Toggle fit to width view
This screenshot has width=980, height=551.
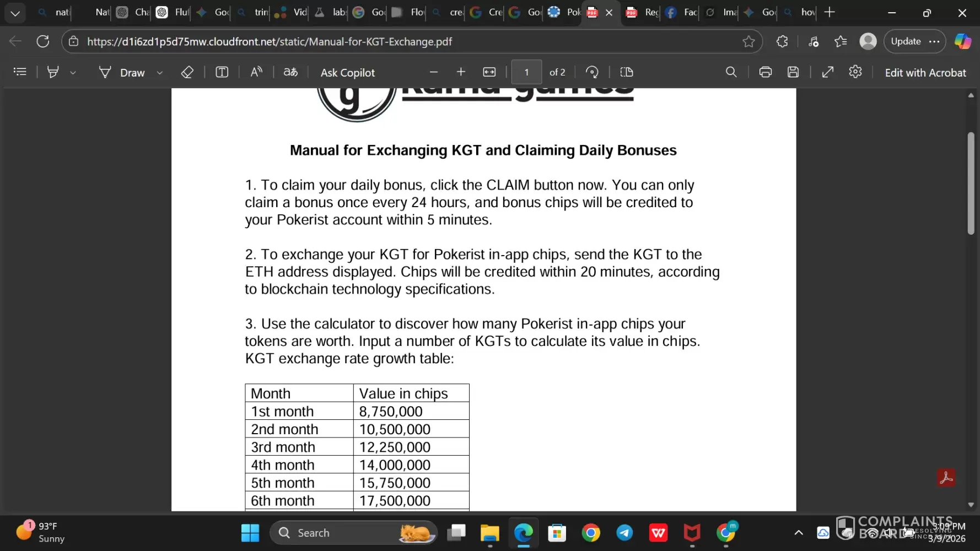point(489,72)
